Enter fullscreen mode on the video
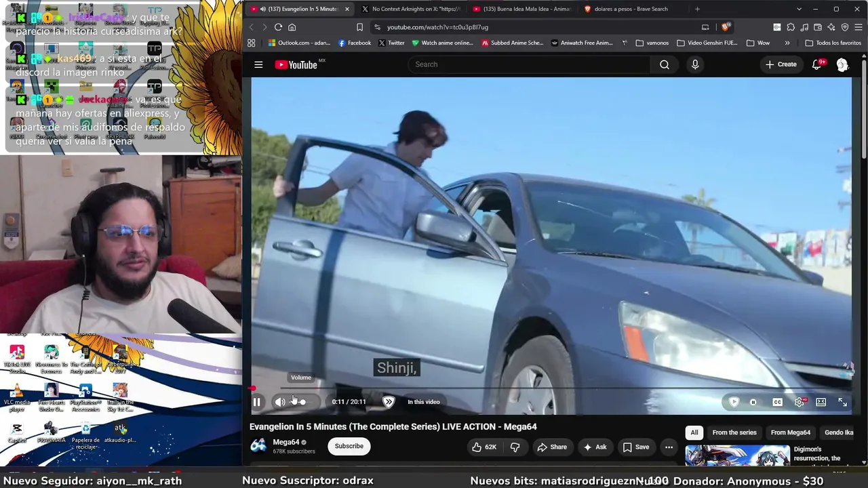The height and width of the screenshot is (488, 868). pyautogui.click(x=842, y=402)
